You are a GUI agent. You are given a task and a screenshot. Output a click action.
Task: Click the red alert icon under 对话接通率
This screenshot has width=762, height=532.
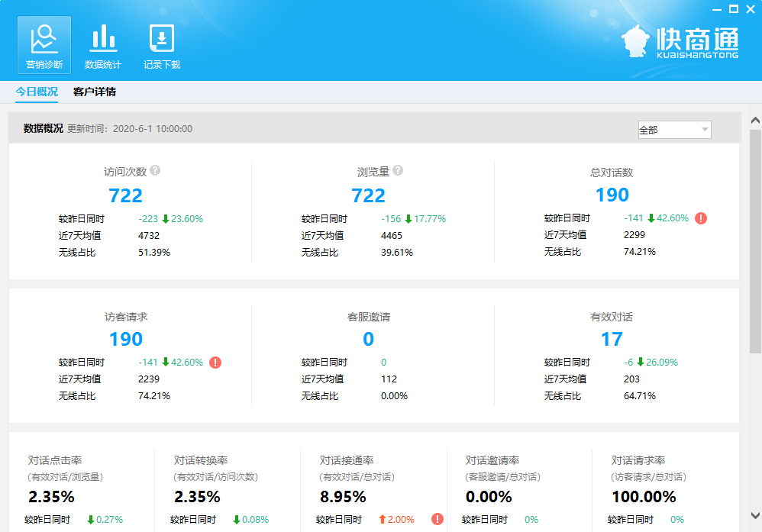(x=437, y=519)
